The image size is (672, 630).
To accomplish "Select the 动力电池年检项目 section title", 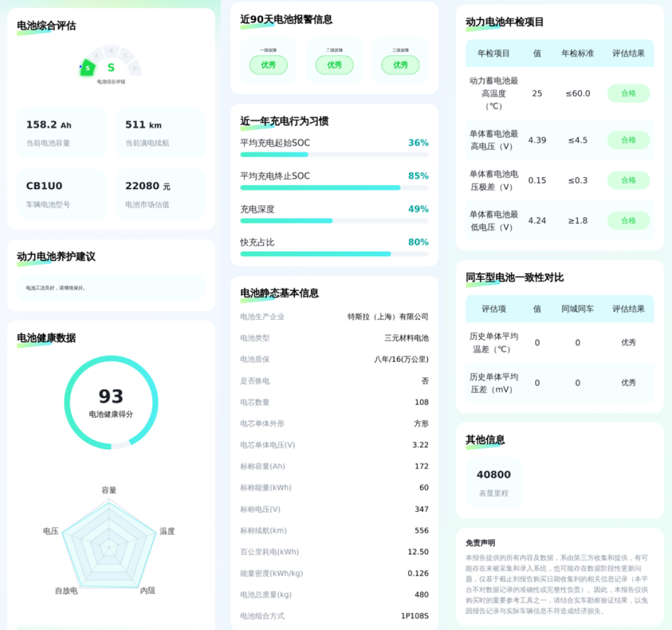I will [x=505, y=22].
